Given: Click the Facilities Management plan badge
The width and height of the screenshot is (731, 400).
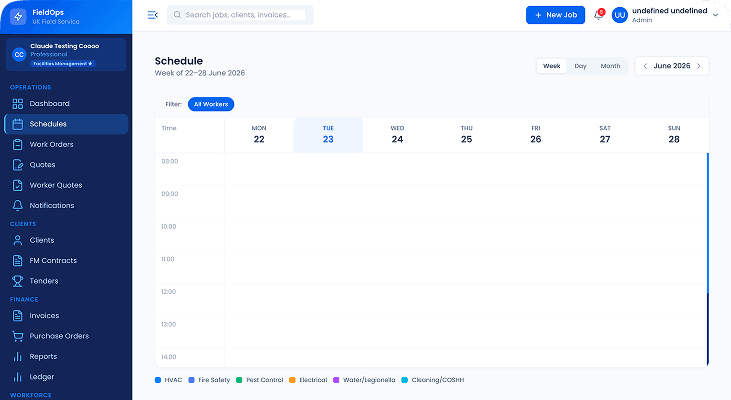Looking at the screenshot, I should (63, 64).
